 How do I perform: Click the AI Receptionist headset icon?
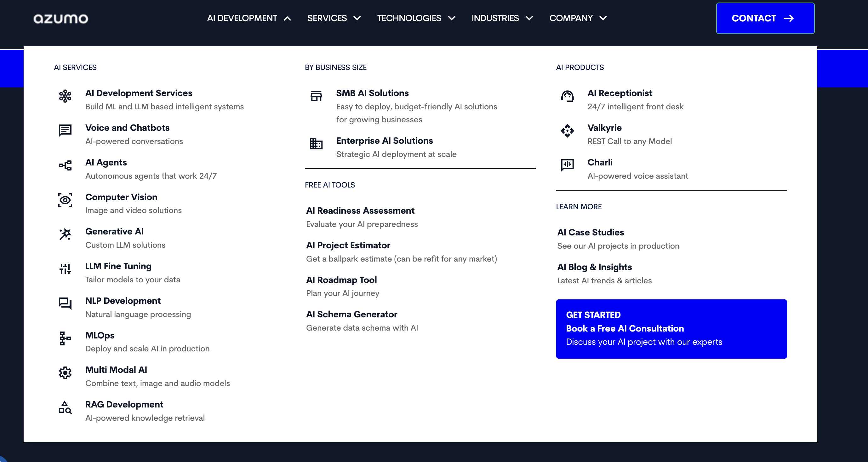tap(568, 96)
